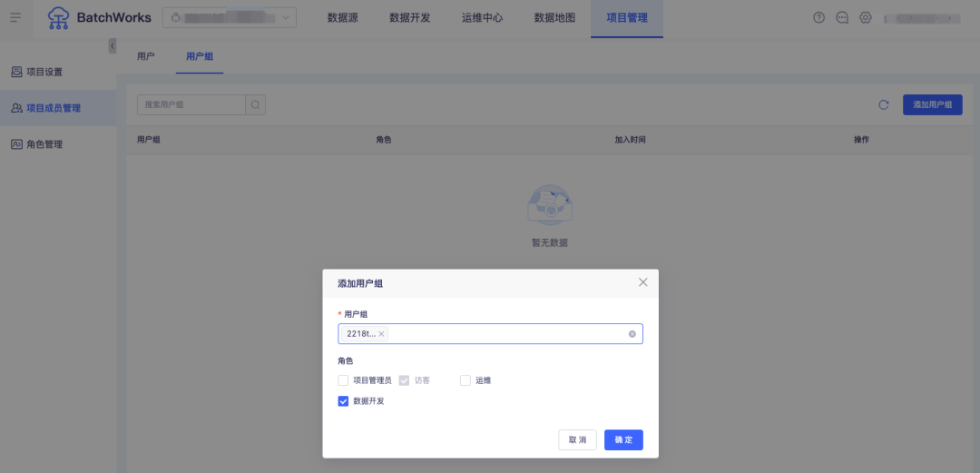
Task: Click the 加入时间 column header
Action: point(630,140)
